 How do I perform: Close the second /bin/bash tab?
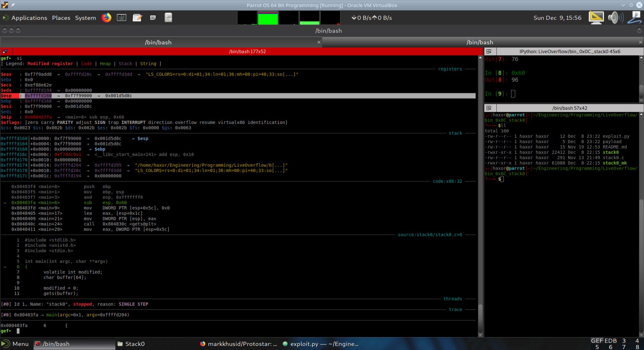point(640,42)
